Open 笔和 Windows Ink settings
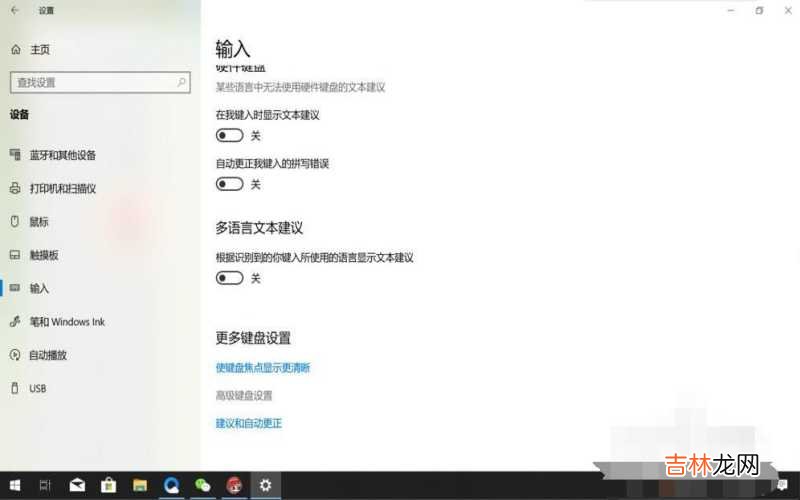This screenshot has height=500, width=800. [66, 322]
